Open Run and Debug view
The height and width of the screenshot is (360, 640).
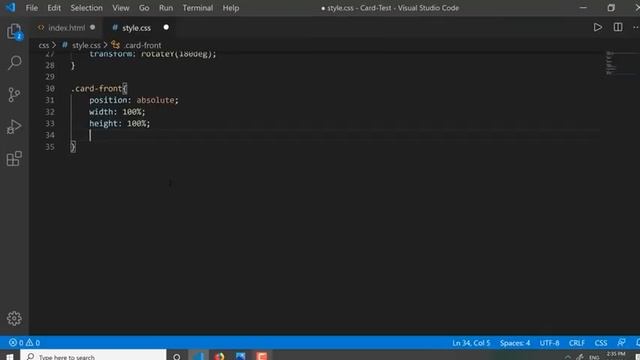14,127
